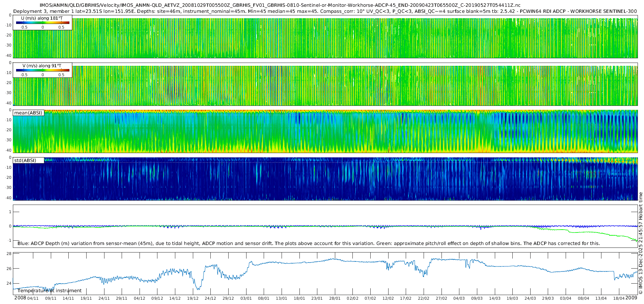The height and width of the screenshot is (304, 644).
Task: Click the 26 tick on temperature axis
Action: pos(9,269)
